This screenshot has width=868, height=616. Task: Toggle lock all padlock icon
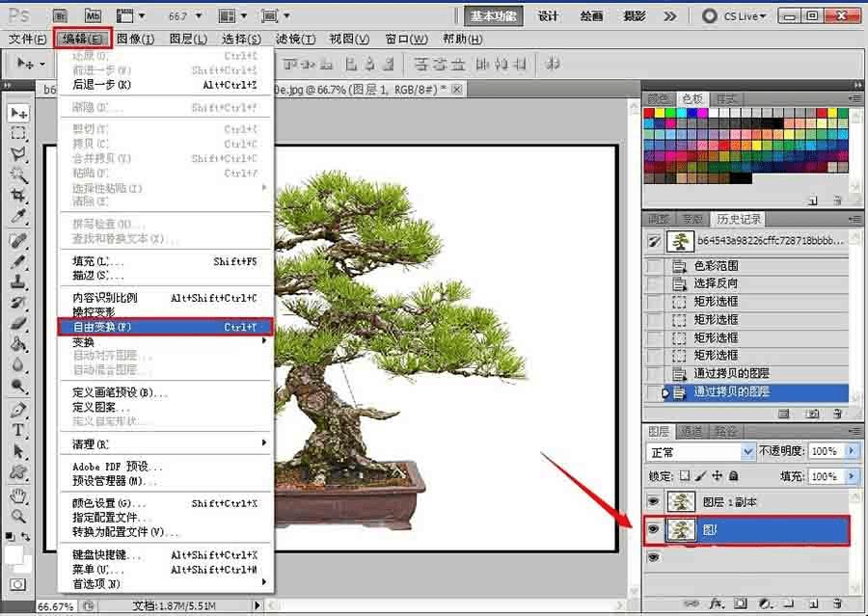click(734, 475)
